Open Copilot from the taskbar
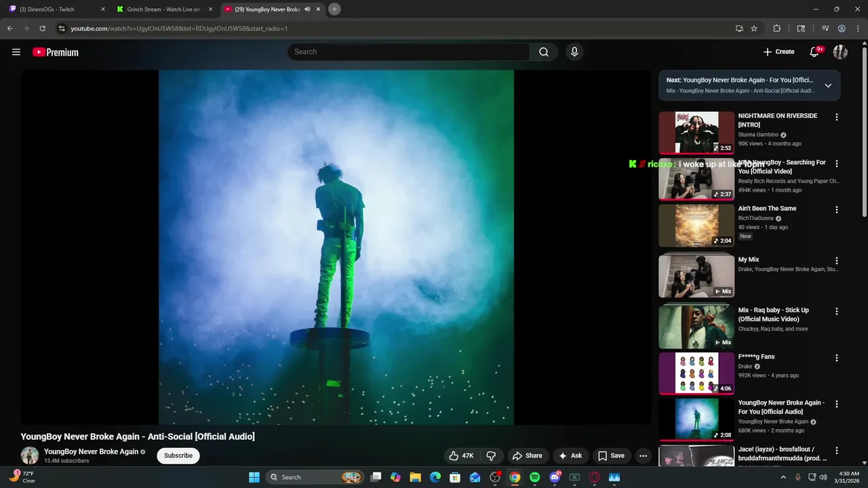This screenshot has width=868, height=488. click(x=395, y=477)
